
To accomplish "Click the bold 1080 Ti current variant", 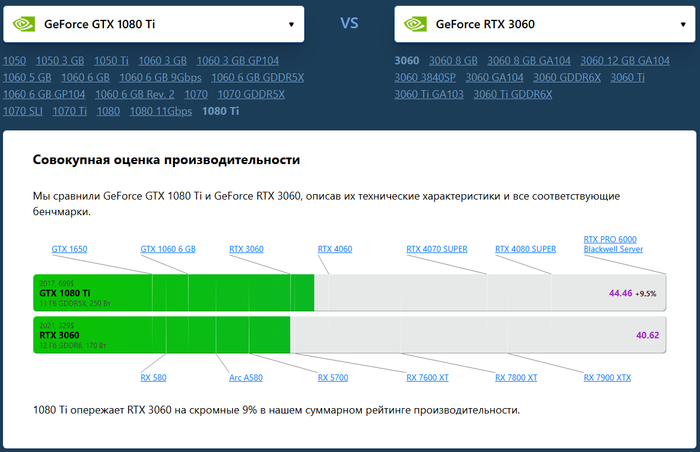I will pos(221,111).
